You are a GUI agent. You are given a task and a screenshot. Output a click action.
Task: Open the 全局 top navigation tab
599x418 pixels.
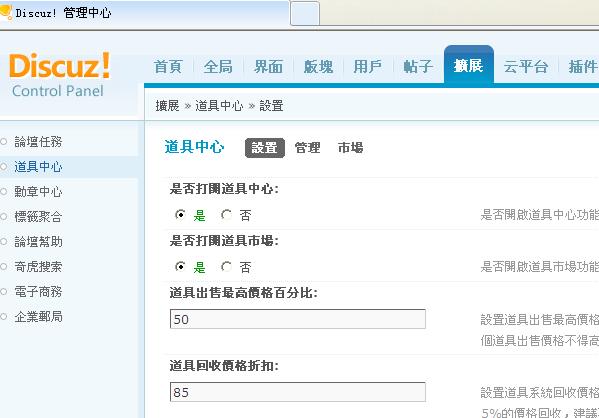click(x=218, y=66)
